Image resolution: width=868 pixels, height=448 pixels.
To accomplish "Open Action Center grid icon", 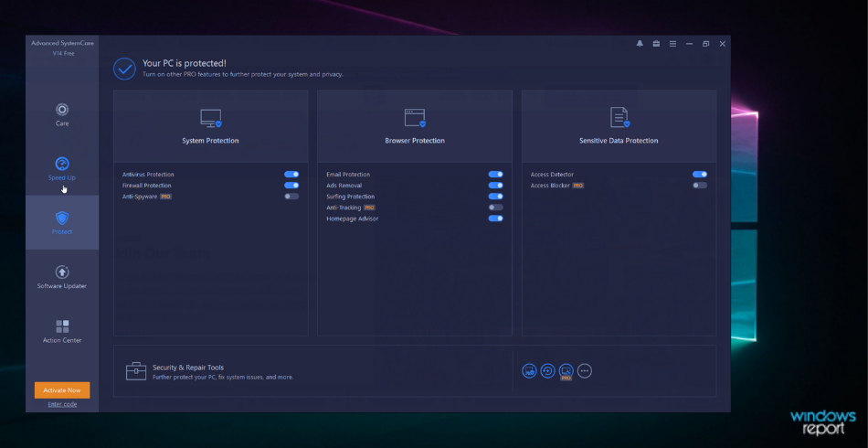I will pyautogui.click(x=62, y=326).
